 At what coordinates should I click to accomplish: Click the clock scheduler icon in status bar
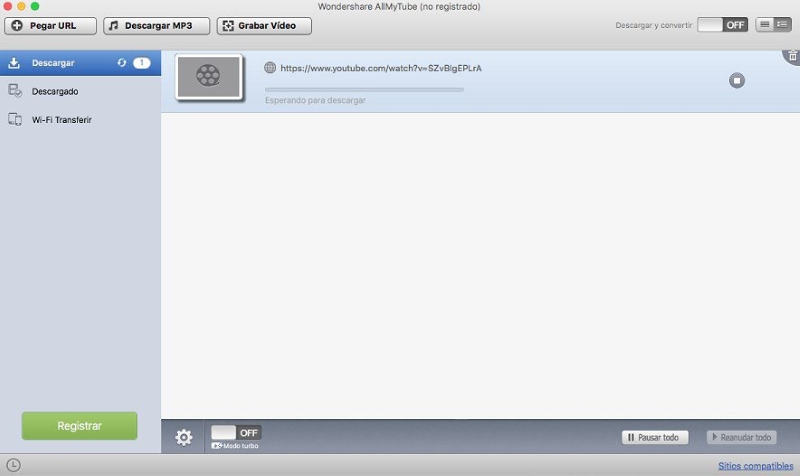coord(13,465)
